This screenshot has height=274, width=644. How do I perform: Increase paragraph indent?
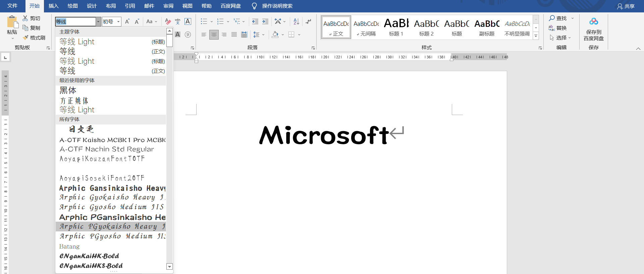click(265, 21)
